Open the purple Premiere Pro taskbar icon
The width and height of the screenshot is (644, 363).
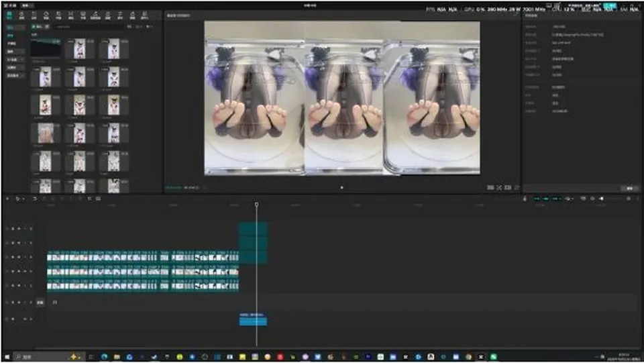coord(368,357)
